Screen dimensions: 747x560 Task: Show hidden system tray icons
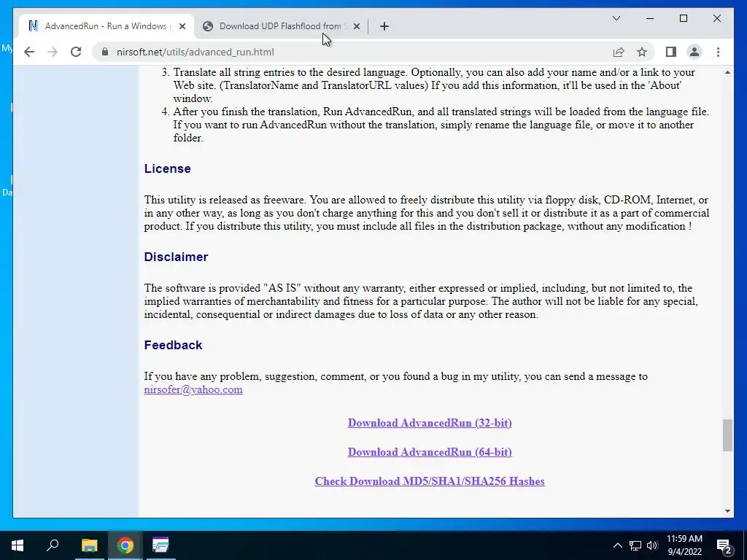click(617, 545)
